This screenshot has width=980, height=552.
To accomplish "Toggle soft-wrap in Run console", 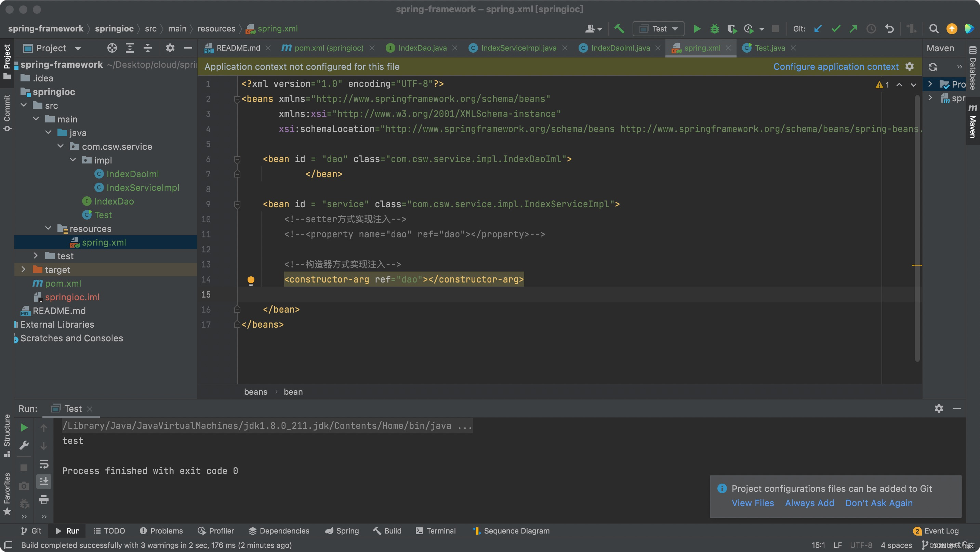I will point(44,463).
